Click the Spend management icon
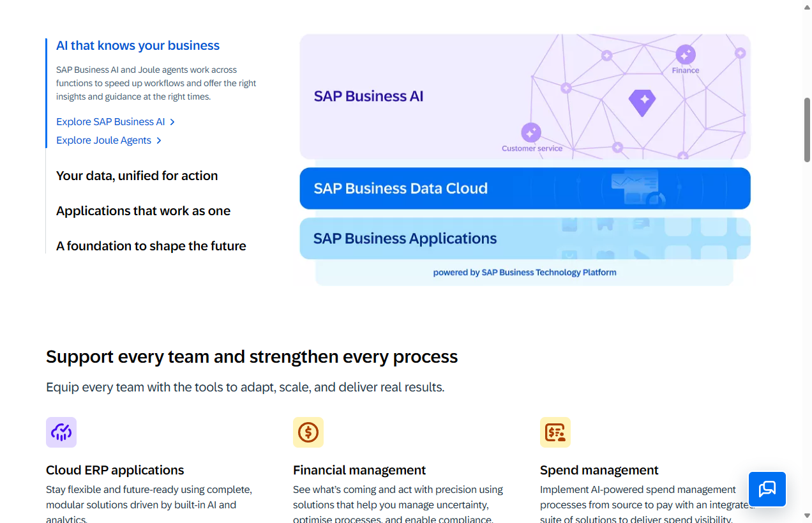This screenshot has height=523, width=812. tap(555, 432)
